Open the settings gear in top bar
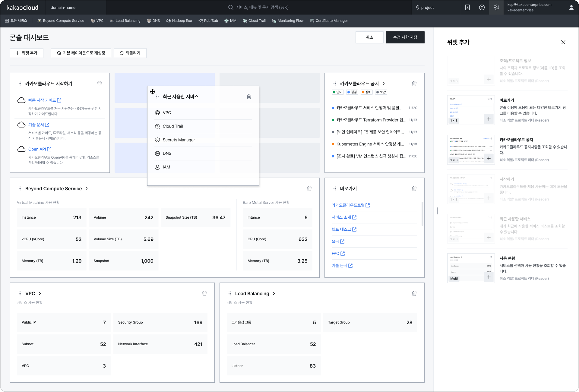 pyautogui.click(x=496, y=8)
